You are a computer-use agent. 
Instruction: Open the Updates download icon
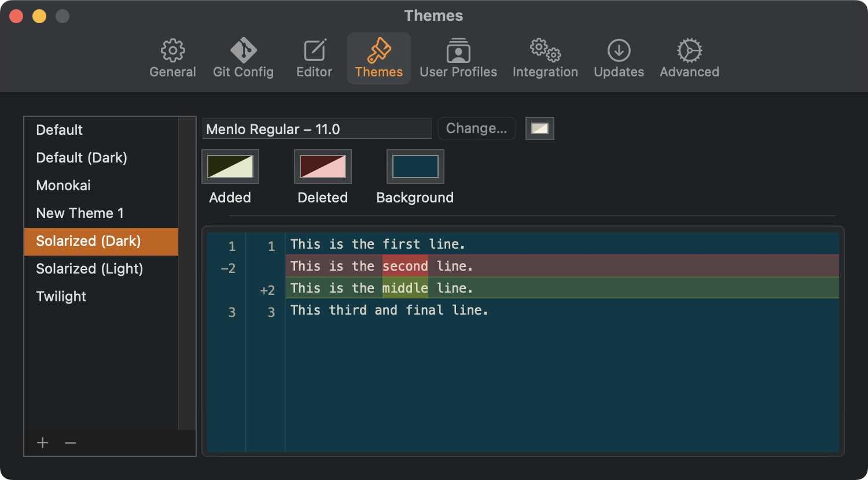tap(619, 57)
